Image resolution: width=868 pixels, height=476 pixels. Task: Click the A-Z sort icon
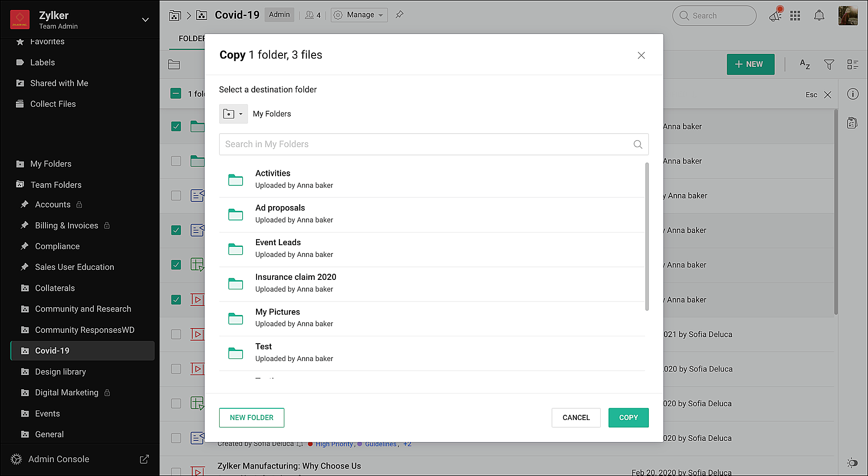[805, 65]
